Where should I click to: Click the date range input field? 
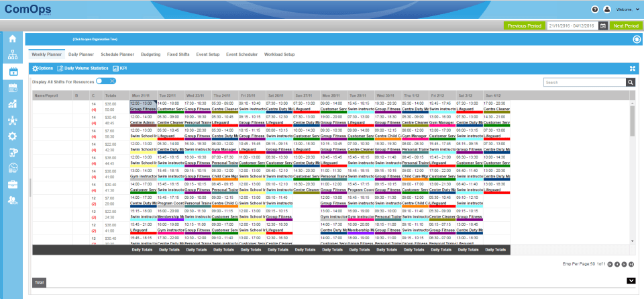click(x=572, y=26)
